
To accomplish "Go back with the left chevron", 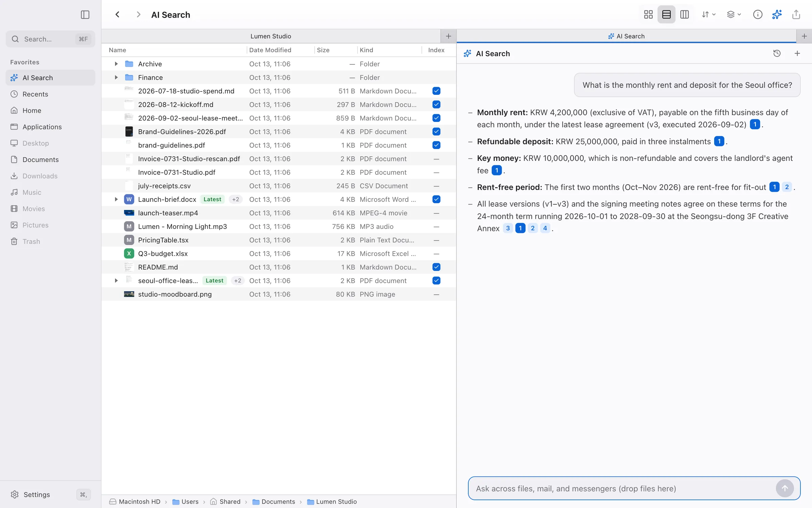I will (117, 15).
